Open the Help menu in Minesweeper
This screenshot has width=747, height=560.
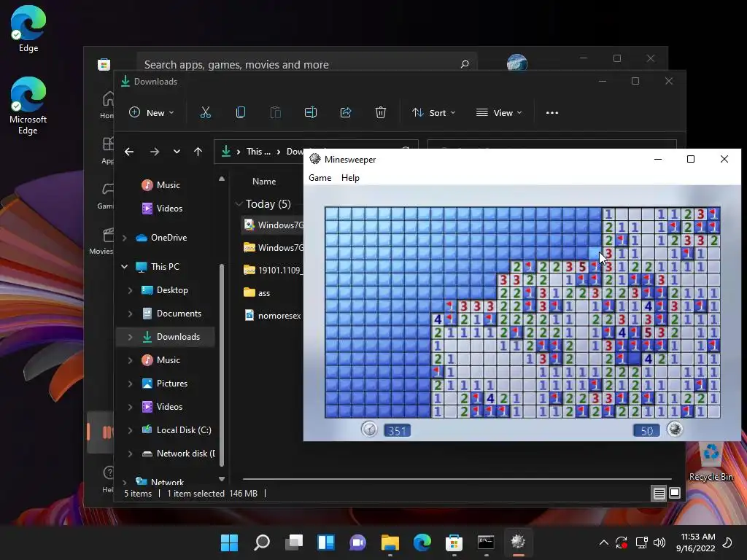pyautogui.click(x=350, y=178)
